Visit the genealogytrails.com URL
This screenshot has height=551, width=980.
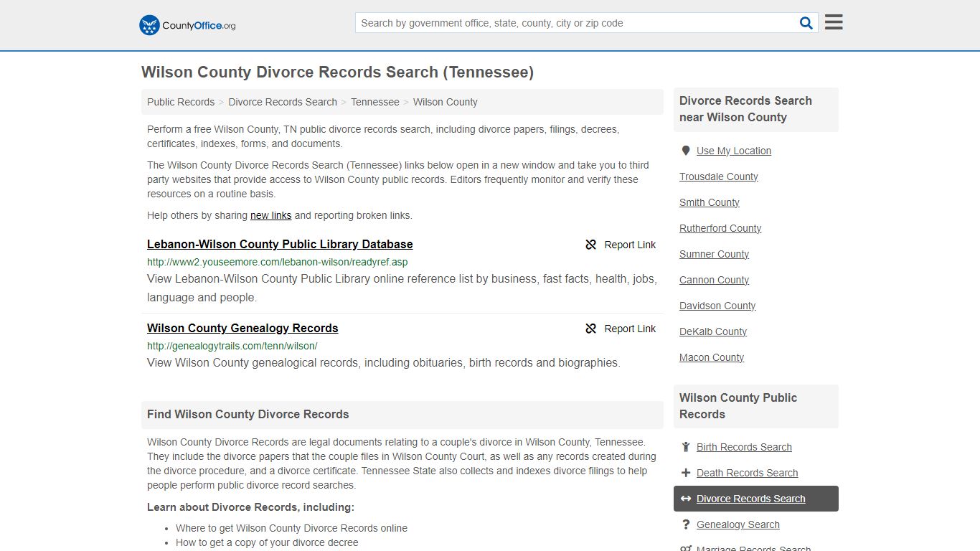click(x=232, y=346)
